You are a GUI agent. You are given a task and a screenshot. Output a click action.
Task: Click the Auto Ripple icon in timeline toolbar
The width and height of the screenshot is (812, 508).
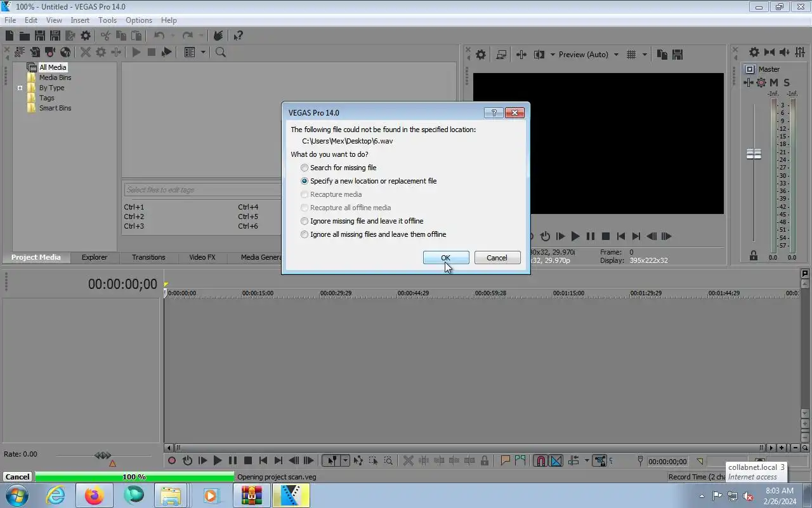[x=573, y=460]
